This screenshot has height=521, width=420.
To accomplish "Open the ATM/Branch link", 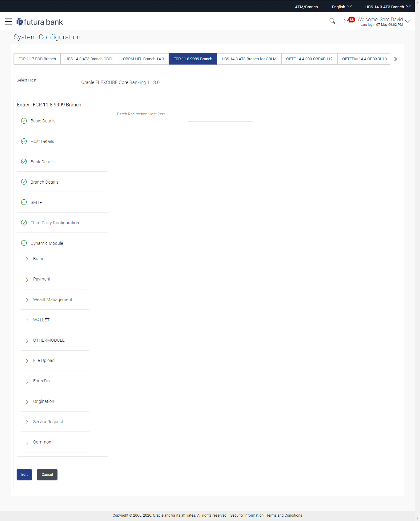I will coord(306,7).
